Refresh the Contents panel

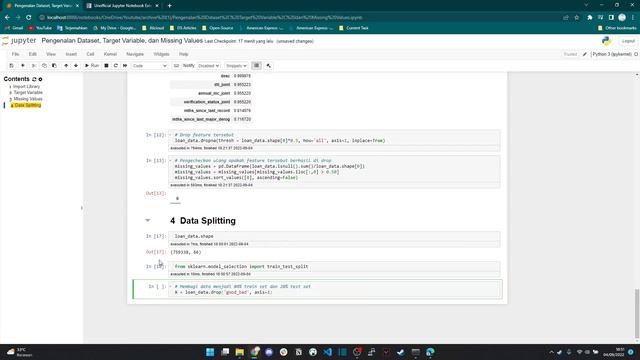pos(34,79)
